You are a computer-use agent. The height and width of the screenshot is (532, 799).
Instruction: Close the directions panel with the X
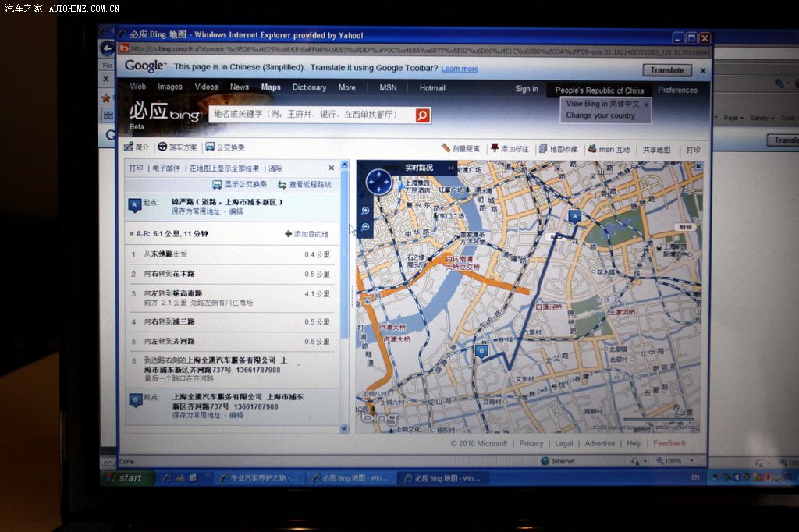point(332,168)
